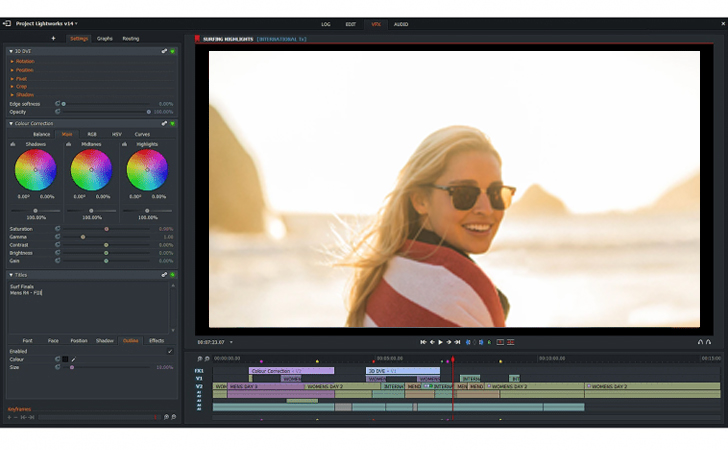Select the Shadow tab in Titles

pos(104,340)
